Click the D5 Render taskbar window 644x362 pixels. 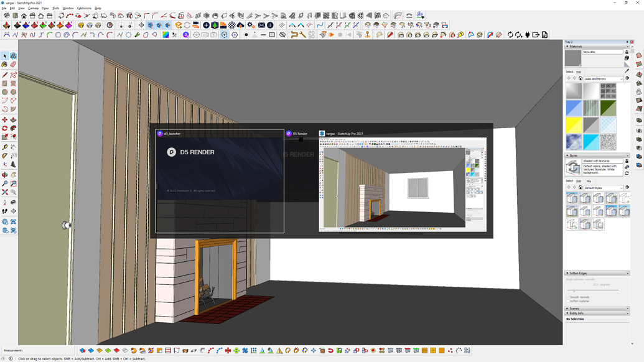point(300,133)
